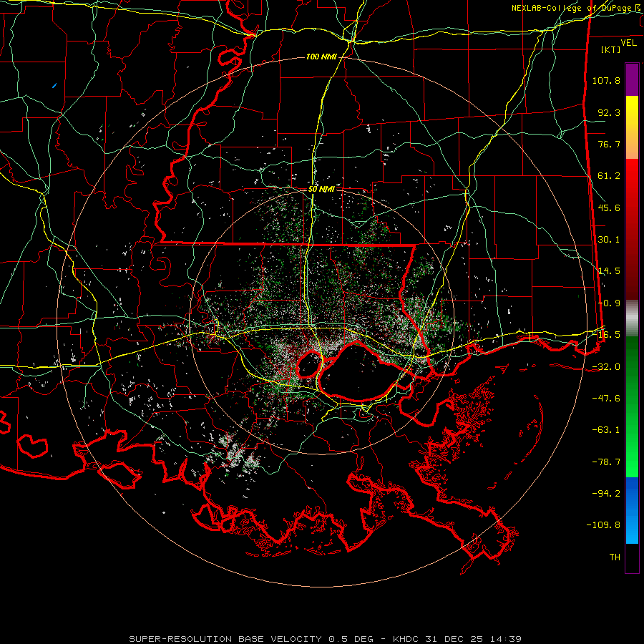The width and height of the screenshot is (644, 644).
Task: Select the 92.3 value on velocity scale
Action: [x=609, y=112]
